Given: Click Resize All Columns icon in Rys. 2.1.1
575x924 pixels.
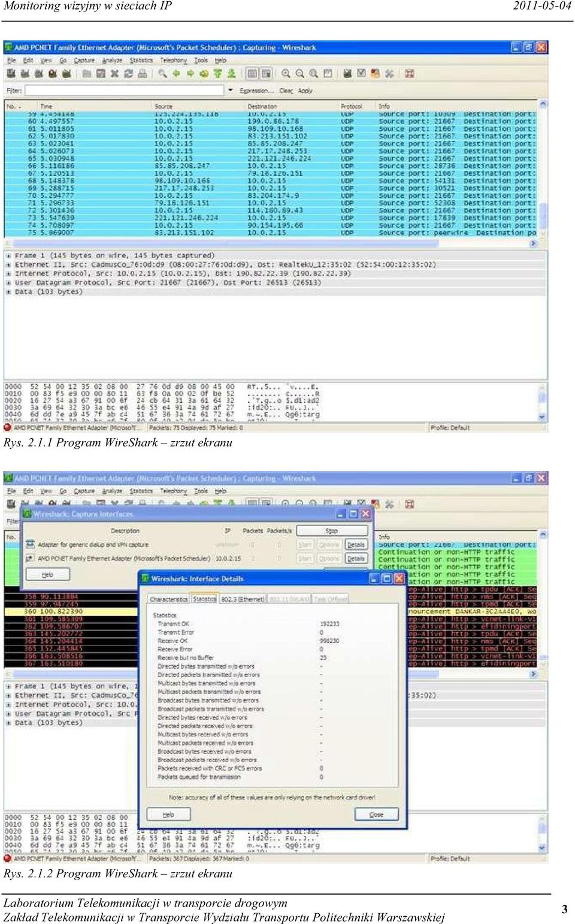Looking at the screenshot, I should click(x=328, y=74).
